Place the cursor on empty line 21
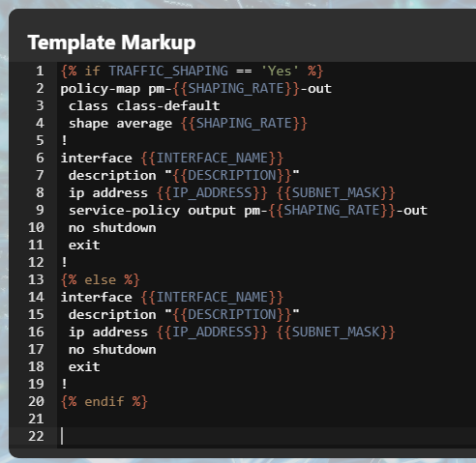 (x=266, y=419)
